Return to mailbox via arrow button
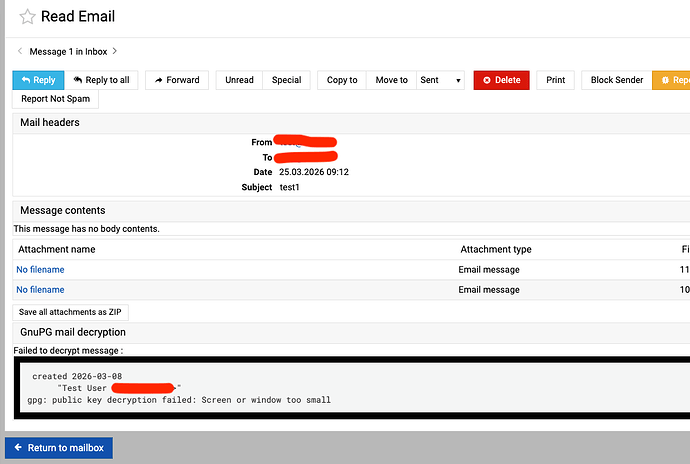 [x=59, y=448]
